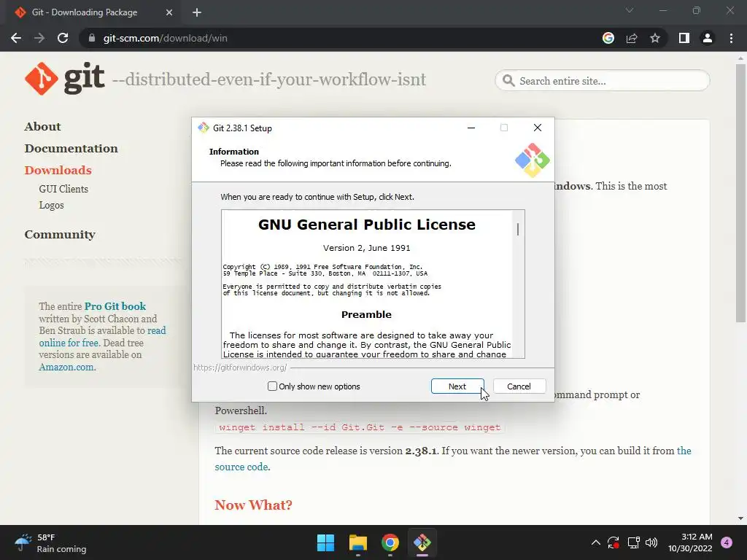
Task: Follow the Pro Git book link
Action: pos(115,306)
